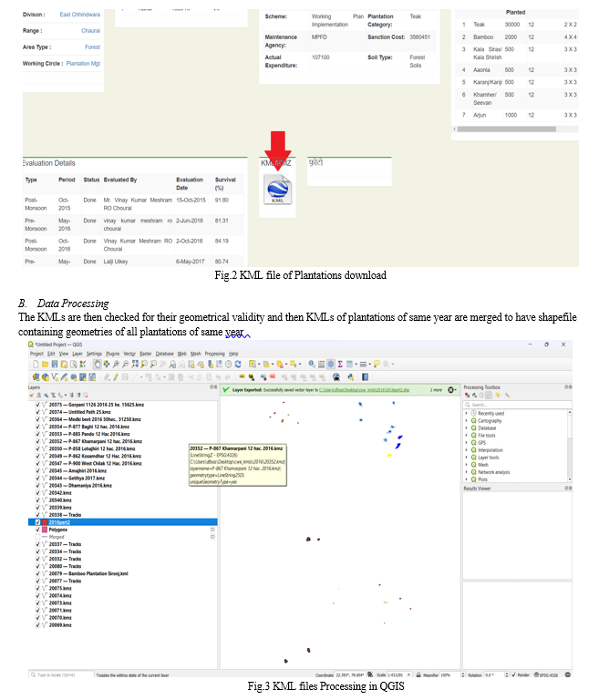
Task: Open the Raster menu
Action: 146,354
